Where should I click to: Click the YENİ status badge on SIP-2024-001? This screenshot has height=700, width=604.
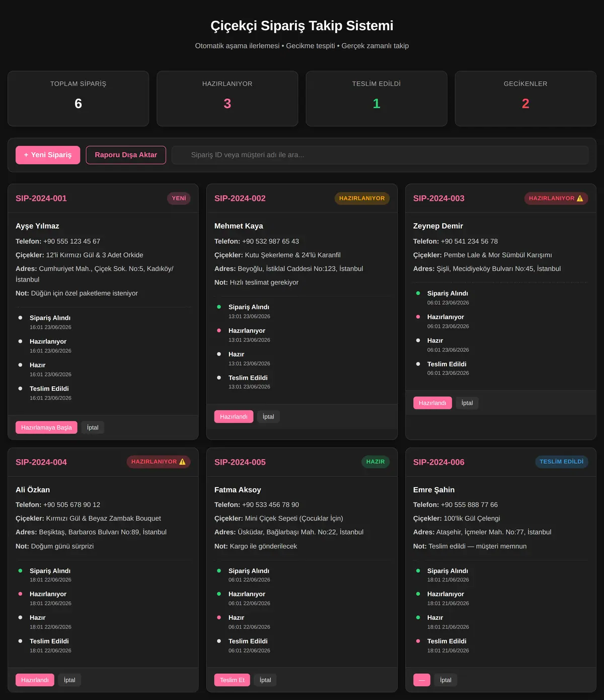[179, 198]
